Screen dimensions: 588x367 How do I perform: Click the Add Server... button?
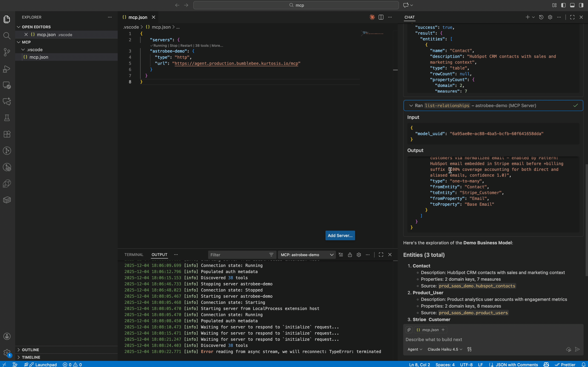pos(340,235)
